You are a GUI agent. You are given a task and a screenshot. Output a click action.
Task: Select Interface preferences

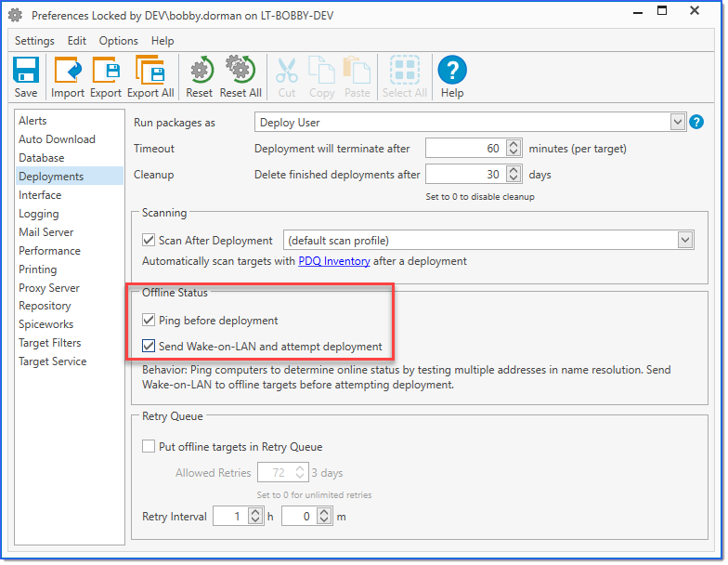click(70, 195)
